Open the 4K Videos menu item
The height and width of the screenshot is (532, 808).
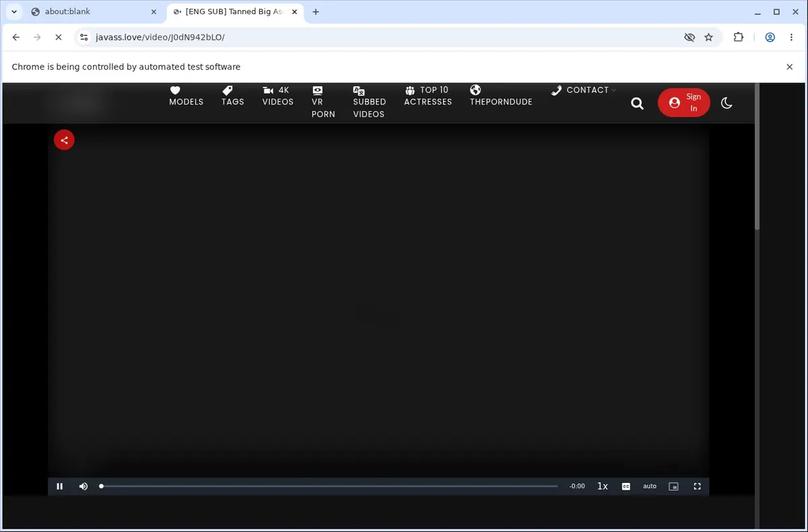277,96
